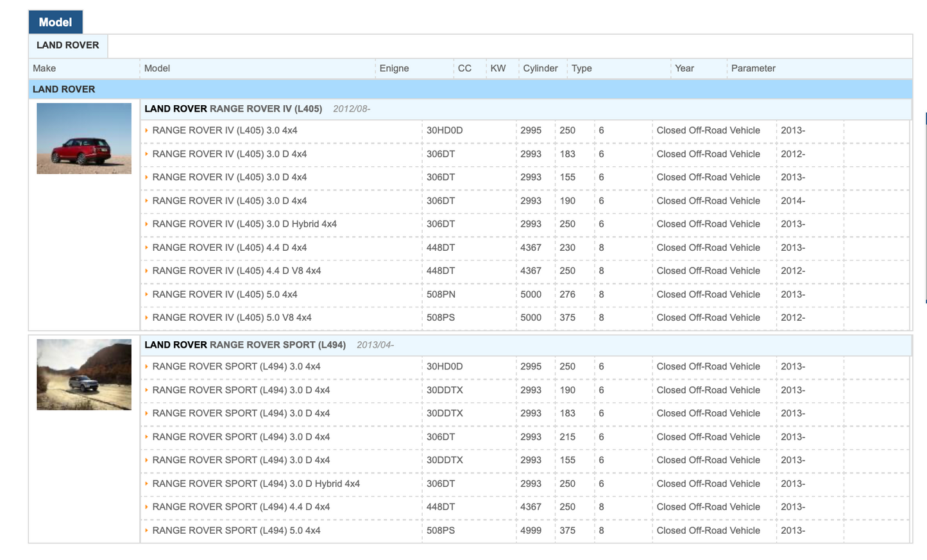Click arrow icon beside RANGE ROVER SPORT 3.0 4x4
Screen dimensions: 927x560
[x=146, y=366]
